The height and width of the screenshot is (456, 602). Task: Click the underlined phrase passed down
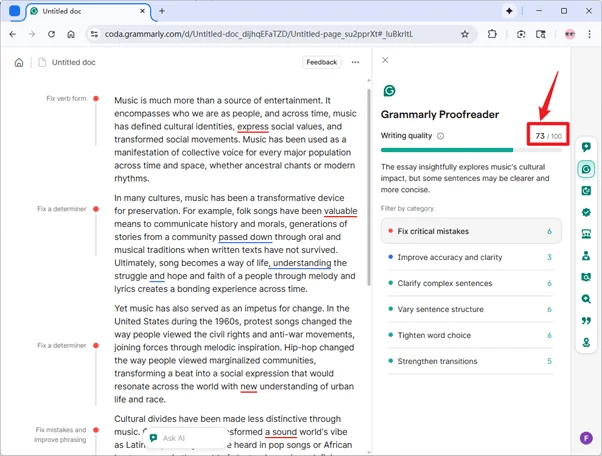coord(245,237)
